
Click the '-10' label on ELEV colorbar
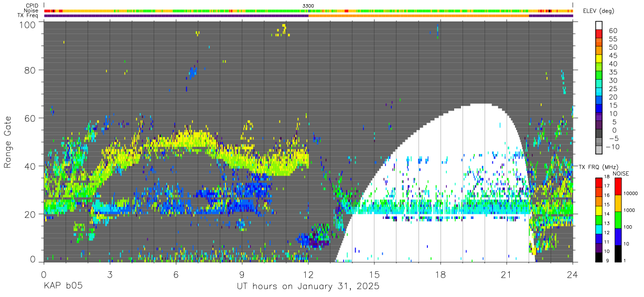click(613, 147)
